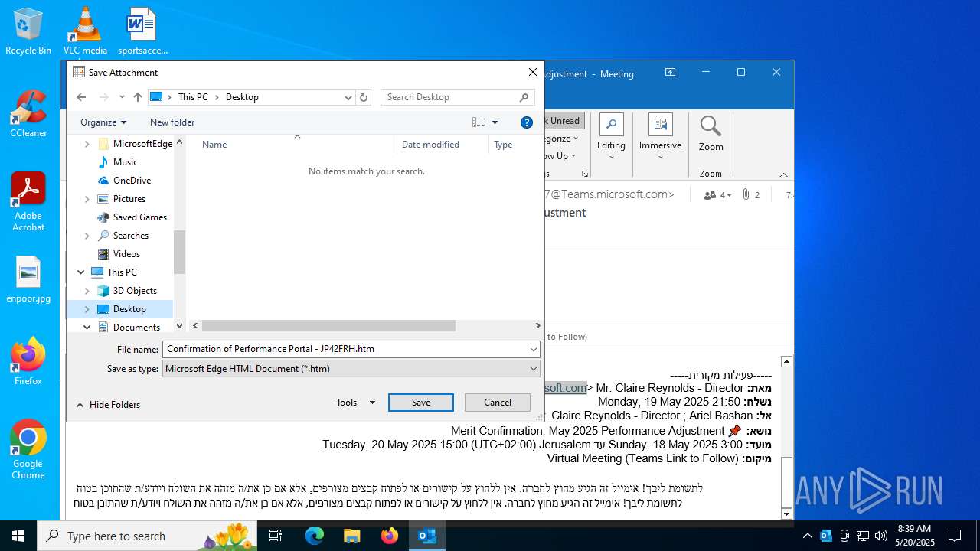Open the Save as type combo box
Image resolution: width=980 pixels, height=551 pixels.
pyautogui.click(x=351, y=369)
